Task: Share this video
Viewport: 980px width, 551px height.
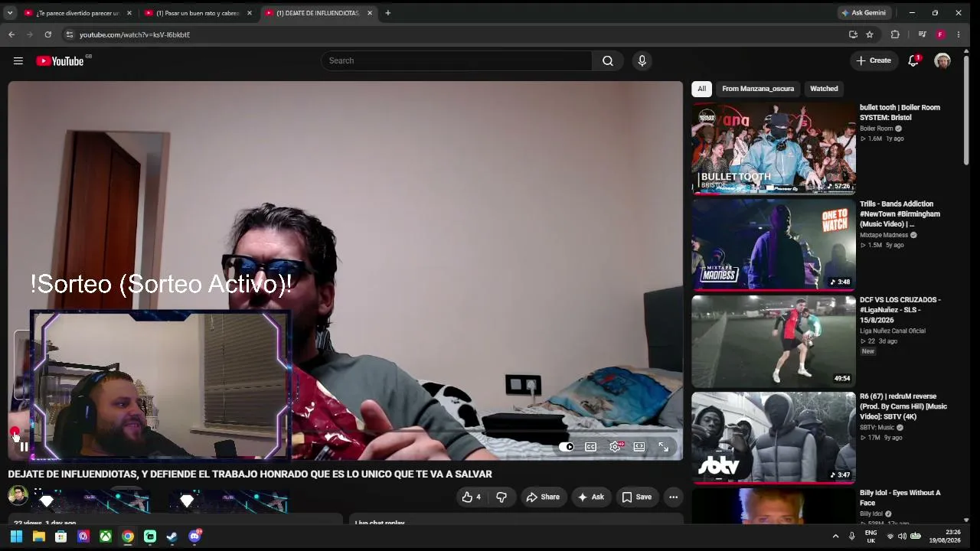Action: pyautogui.click(x=543, y=497)
